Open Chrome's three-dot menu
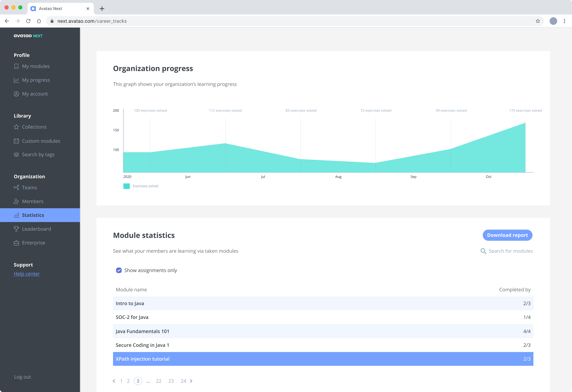 [564, 21]
